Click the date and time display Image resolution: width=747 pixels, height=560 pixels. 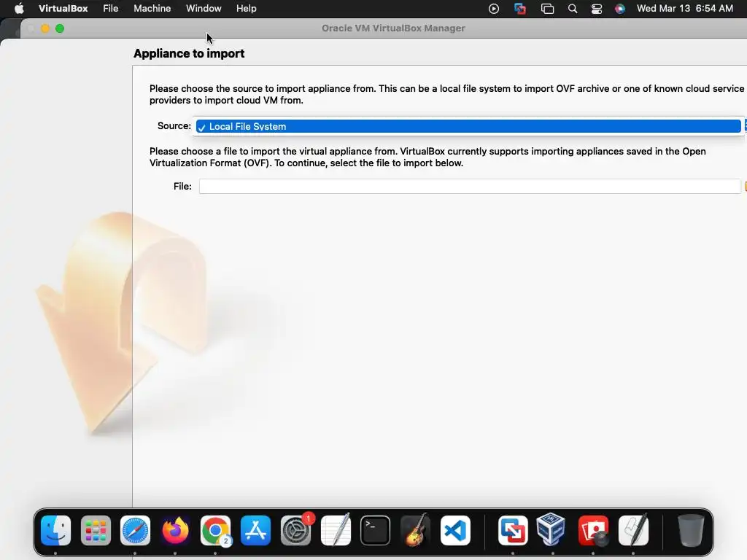(684, 9)
